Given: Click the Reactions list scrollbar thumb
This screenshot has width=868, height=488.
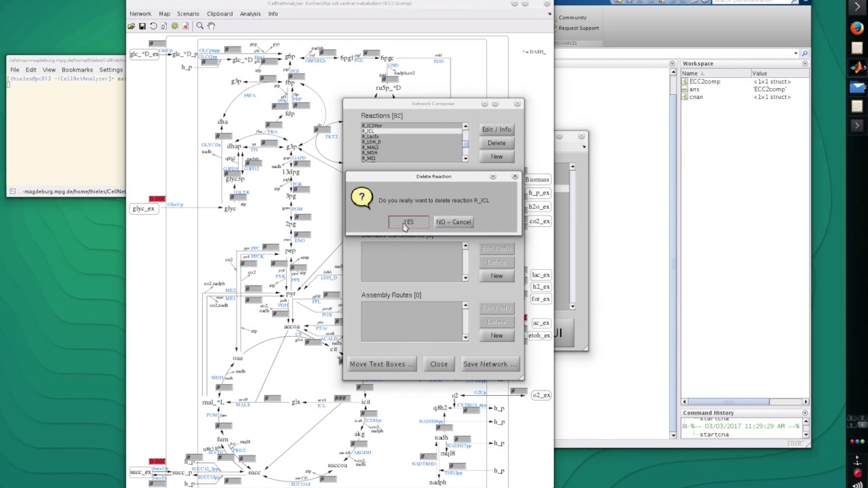Looking at the screenshot, I should click(465, 144).
